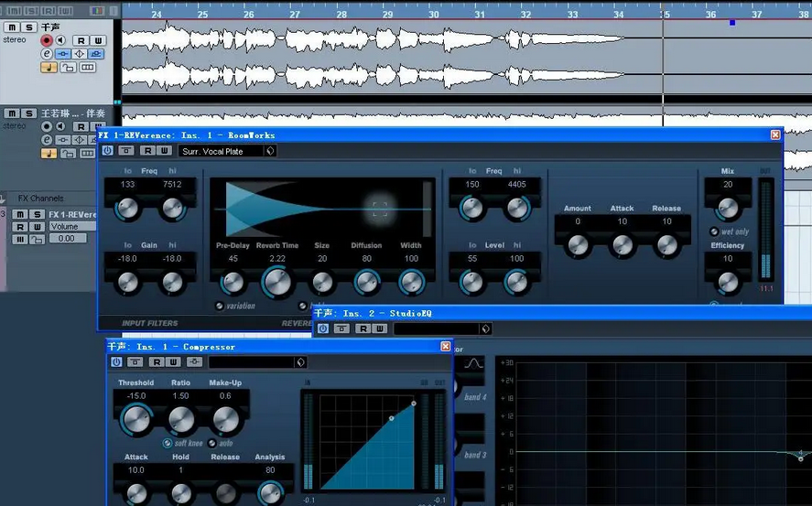This screenshot has width=812, height=506.
Task: Enable write automation in RoomWorks window
Action: pos(164,151)
